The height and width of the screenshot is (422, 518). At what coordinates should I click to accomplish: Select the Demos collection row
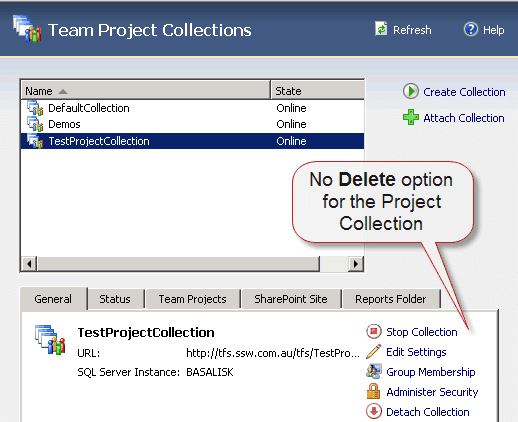(x=192, y=124)
